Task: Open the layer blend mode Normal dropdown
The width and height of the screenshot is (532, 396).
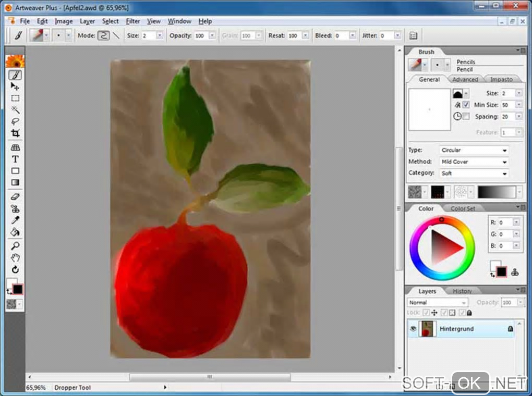Action: click(437, 302)
